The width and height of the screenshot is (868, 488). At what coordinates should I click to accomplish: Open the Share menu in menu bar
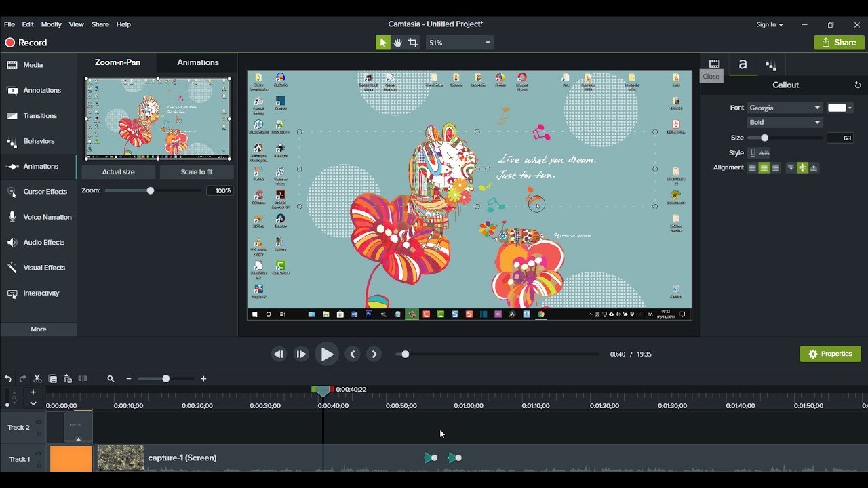100,24
